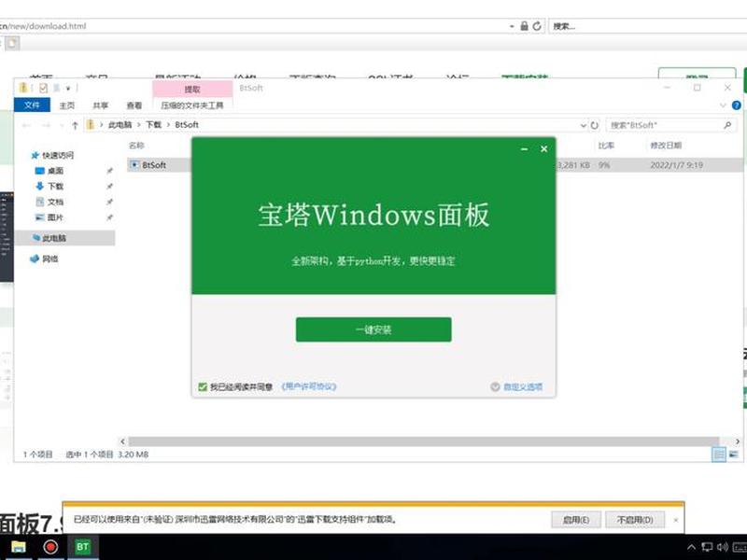Sort by the 名称 column header
The width and height of the screenshot is (747, 560).
(x=136, y=146)
